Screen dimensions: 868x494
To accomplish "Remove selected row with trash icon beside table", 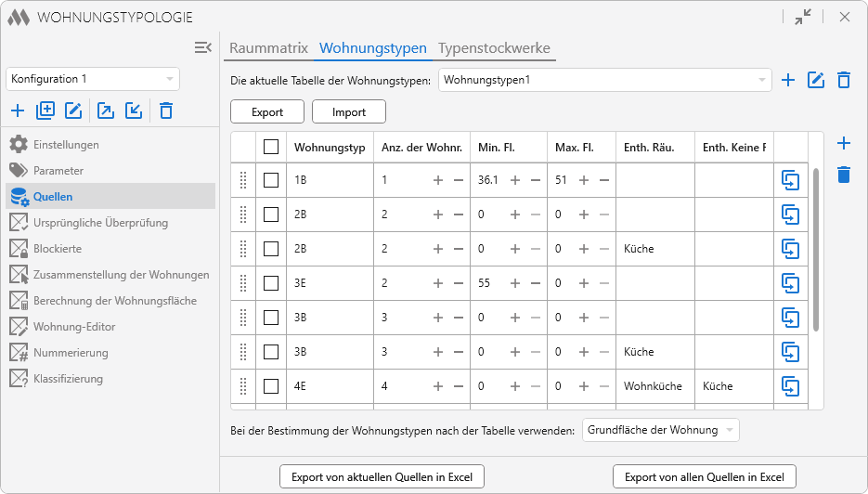I will click(x=843, y=175).
